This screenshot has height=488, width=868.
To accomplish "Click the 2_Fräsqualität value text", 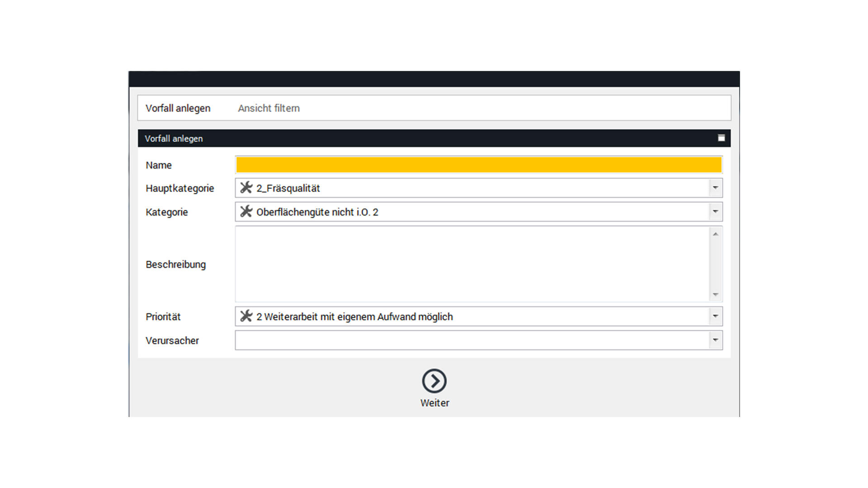I will click(x=288, y=188).
